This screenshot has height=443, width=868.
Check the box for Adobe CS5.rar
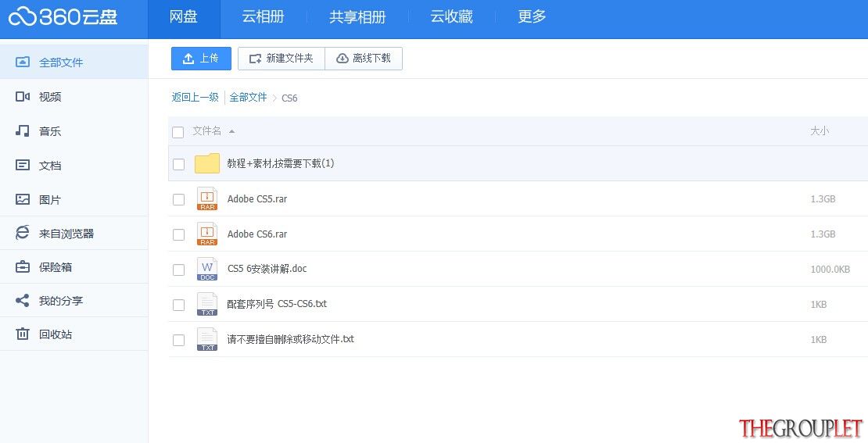click(178, 200)
